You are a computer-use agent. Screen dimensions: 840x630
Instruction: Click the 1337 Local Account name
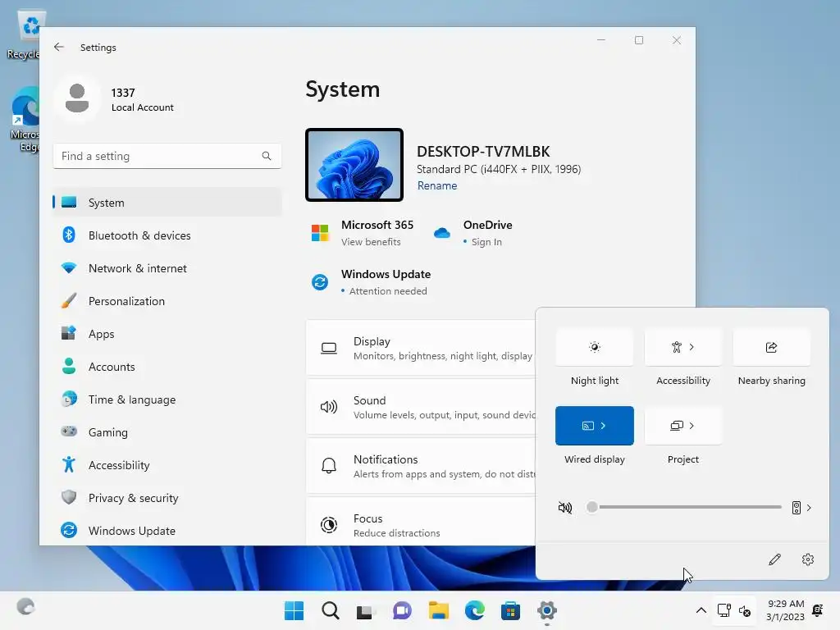point(143,99)
